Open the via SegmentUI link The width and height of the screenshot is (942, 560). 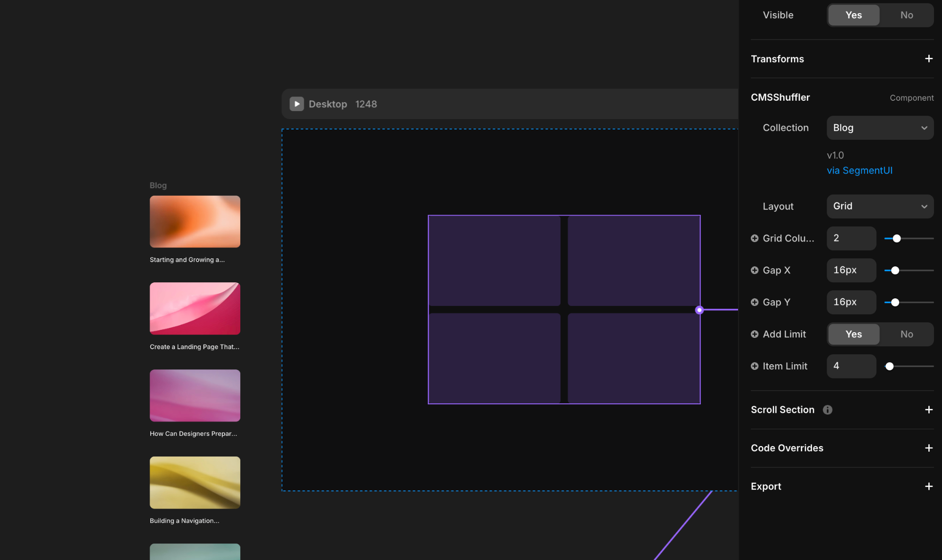pos(860,171)
